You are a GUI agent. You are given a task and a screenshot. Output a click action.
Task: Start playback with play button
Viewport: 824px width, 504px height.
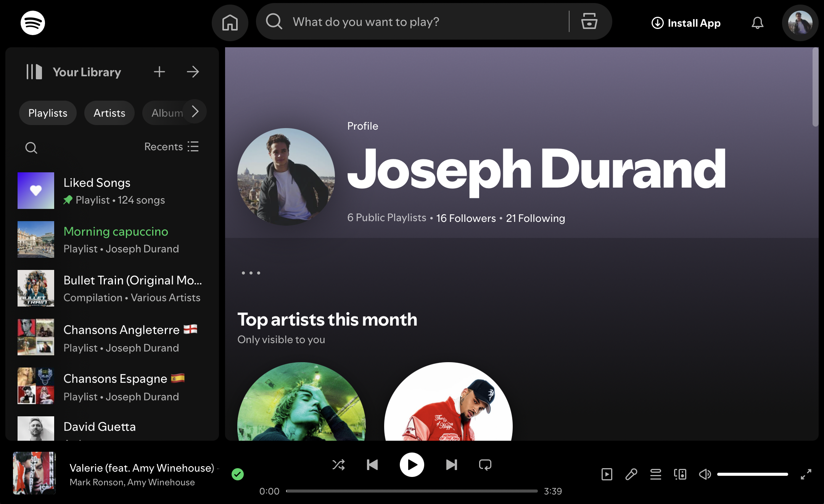pyautogui.click(x=412, y=465)
